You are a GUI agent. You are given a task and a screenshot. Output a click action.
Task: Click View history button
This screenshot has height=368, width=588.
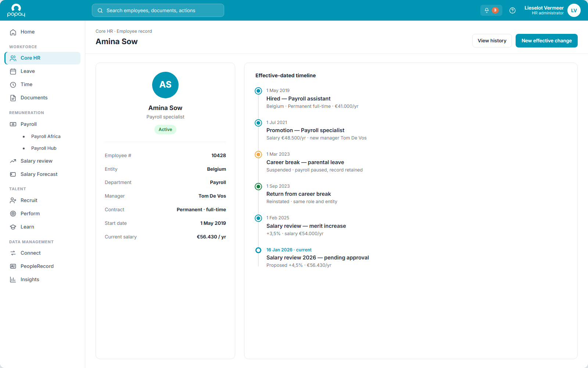[492, 41]
